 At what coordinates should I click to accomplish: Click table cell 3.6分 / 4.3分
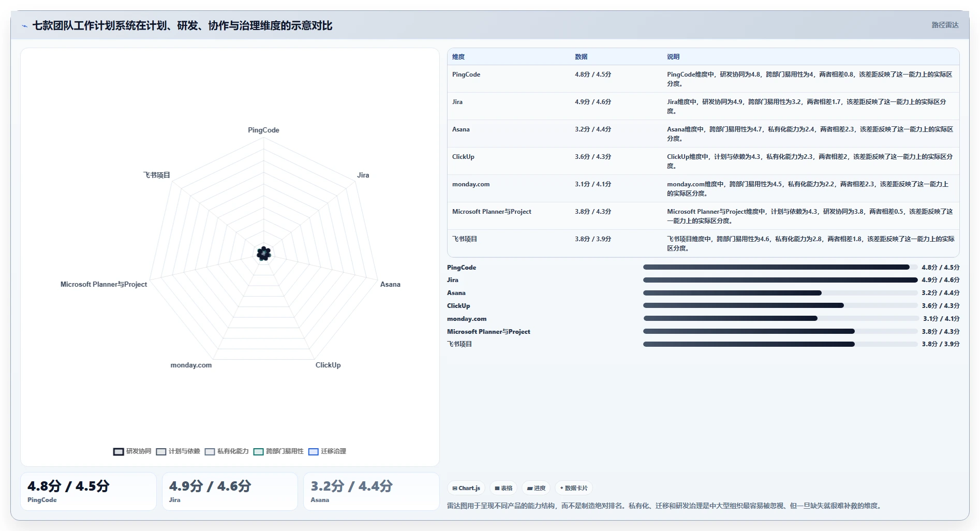[593, 157]
